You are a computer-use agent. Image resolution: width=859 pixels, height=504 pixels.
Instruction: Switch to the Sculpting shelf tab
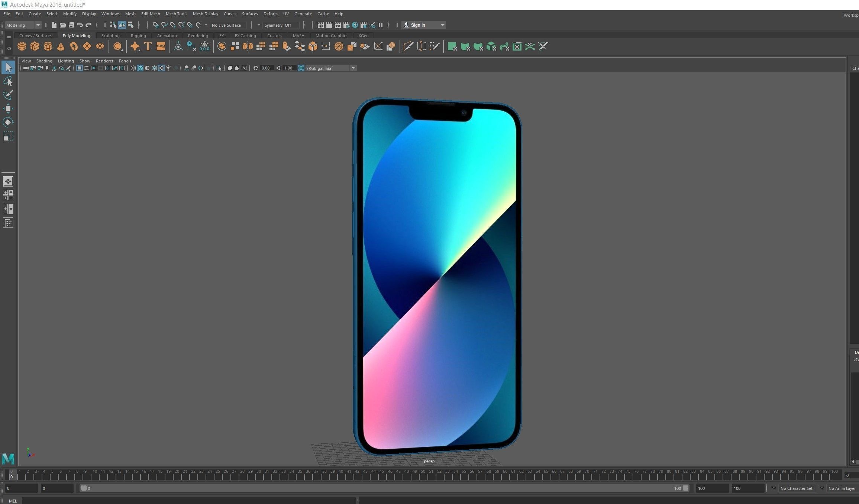(110, 36)
